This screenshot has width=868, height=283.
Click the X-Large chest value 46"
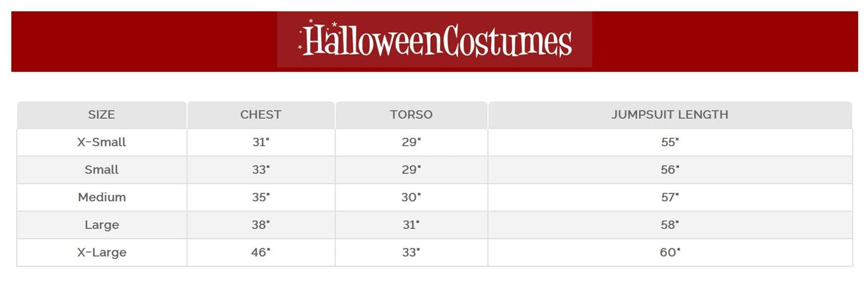click(x=261, y=253)
